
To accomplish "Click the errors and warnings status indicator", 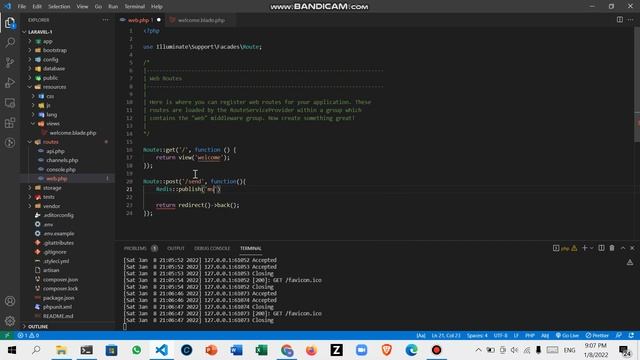I will tap(28, 336).
